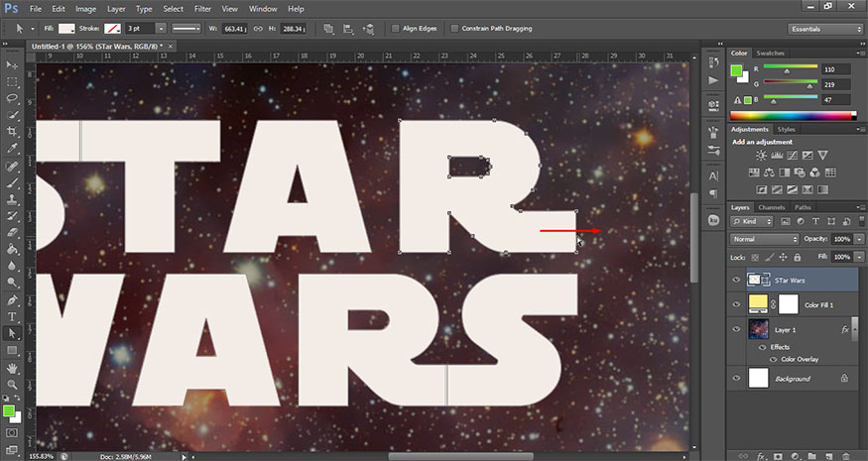Click the shape width W input field
Viewport: 868px width, 461px height.
click(x=234, y=29)
